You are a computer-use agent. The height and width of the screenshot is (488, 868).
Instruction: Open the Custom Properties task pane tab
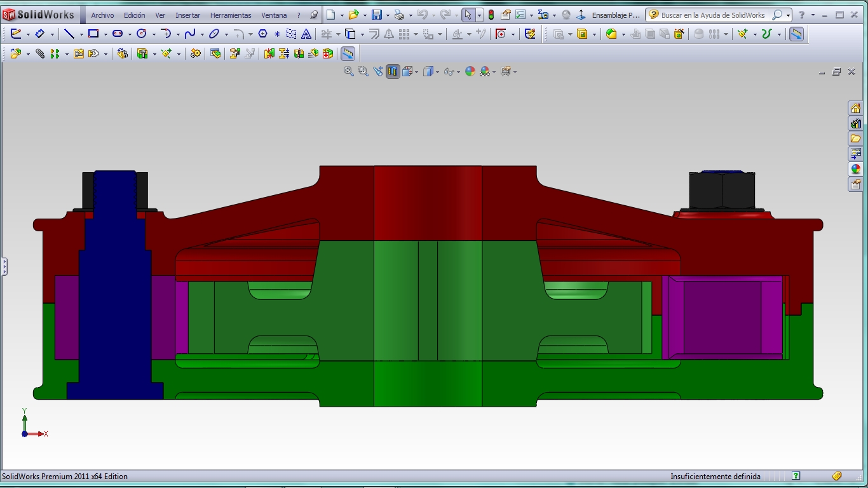pyautogui.click(x=855, y=184)
